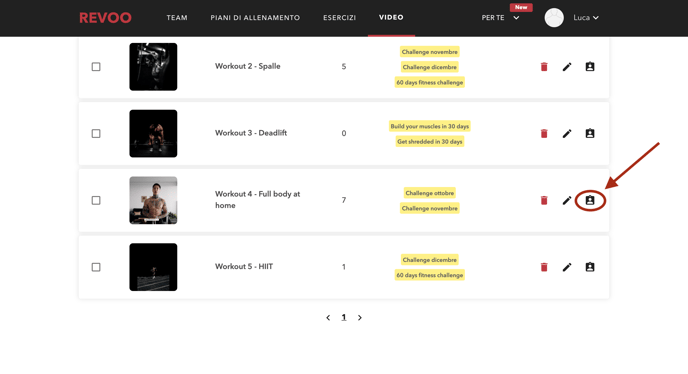Open the Workout 4 video thumbnail
The width and height of the screenshot is (688, 374).
pos(153,200)
